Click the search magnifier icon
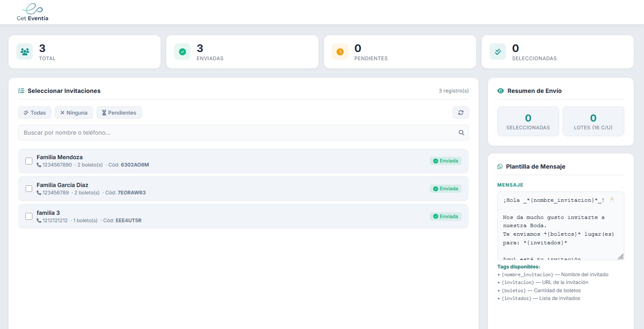Image resolution: width=644 pixels, height=329 pixels. click(461, 133)
